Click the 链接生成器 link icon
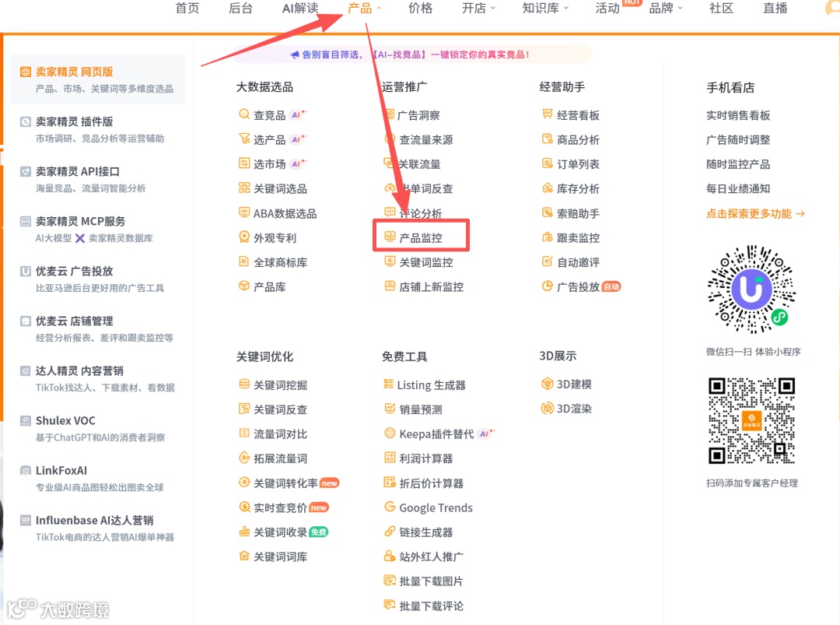The image size is (840, 625). pos(390,531)
